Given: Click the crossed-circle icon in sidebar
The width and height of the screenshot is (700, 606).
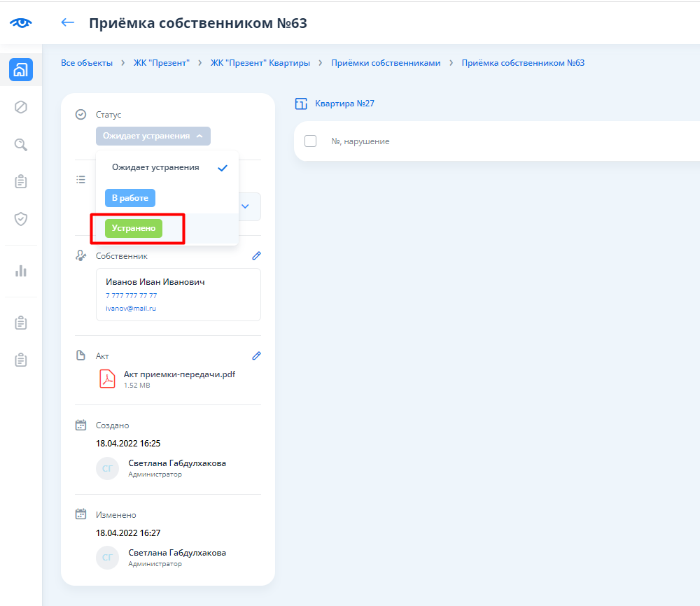Looking at the screenshot, I should [21, 107].
